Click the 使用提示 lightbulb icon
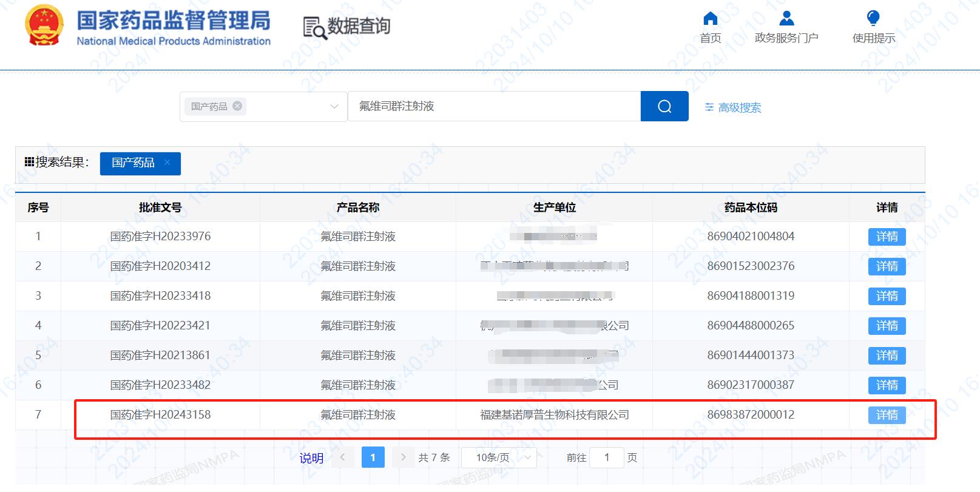This screenshot has width=980, height=492. point(873,19)
